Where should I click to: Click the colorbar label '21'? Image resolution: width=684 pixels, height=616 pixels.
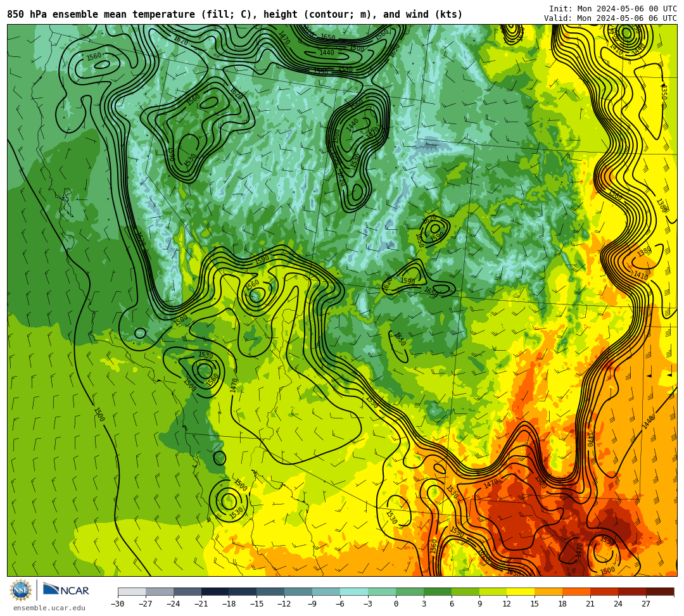pyautogui.click(x=590, y=604)
